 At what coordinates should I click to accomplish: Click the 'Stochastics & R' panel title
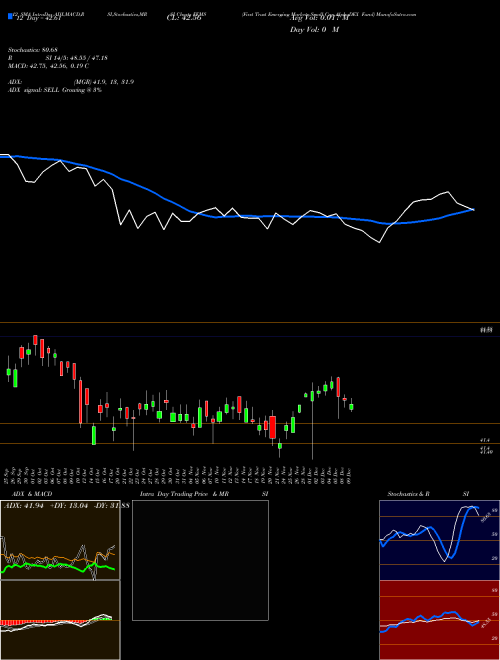coord(409,494)
